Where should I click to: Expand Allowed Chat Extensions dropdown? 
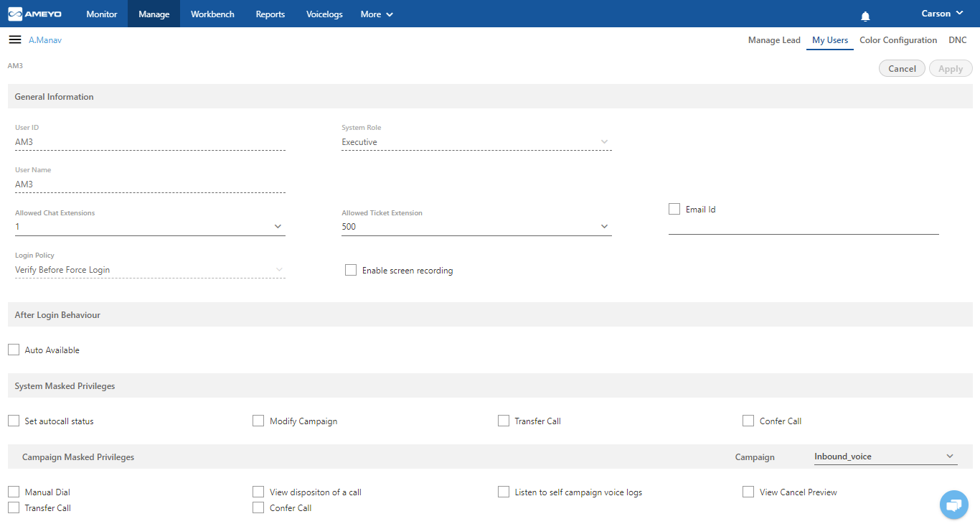tap(150, 227)
